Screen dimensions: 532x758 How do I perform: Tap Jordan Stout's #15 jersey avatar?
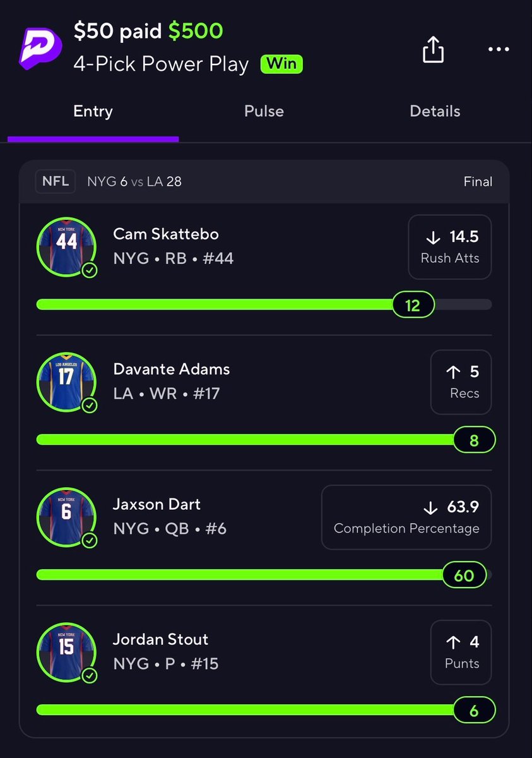pyautogui.click(x=66, y=653)
